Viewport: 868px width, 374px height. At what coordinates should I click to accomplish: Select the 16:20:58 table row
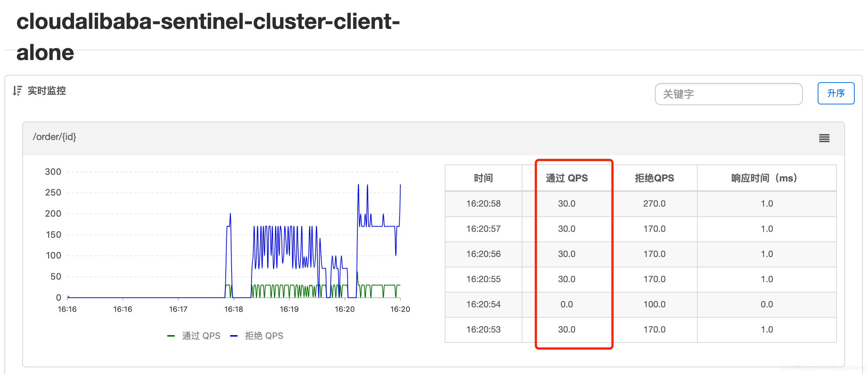(x=483, y=204)
